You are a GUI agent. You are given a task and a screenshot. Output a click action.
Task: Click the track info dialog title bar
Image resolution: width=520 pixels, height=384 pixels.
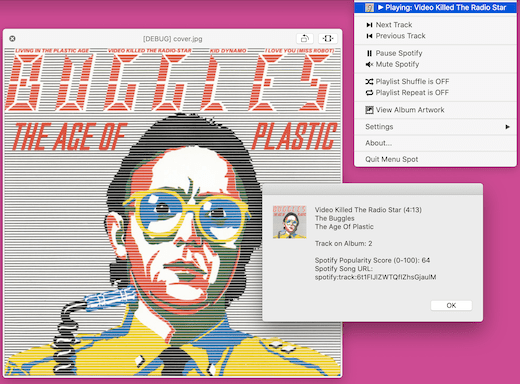(372, 189)
